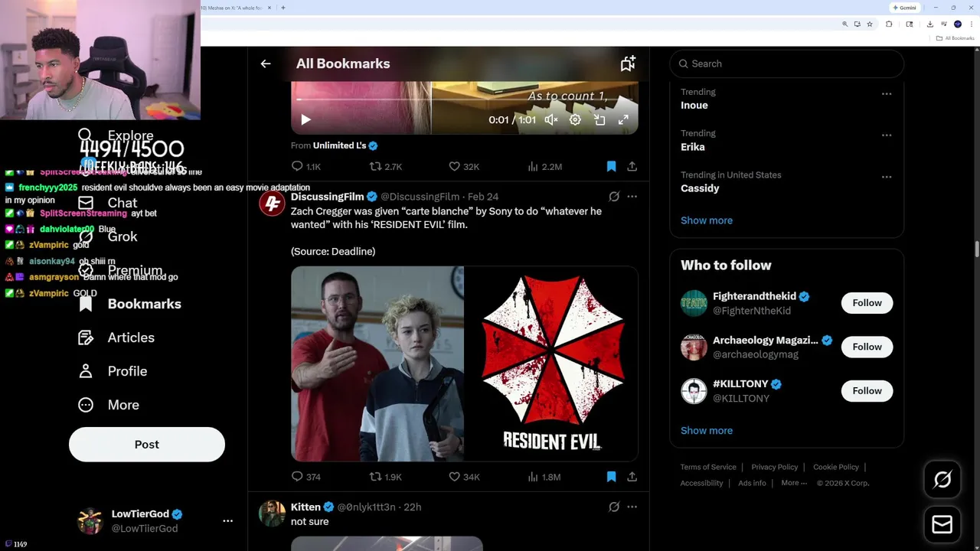
Task: Open Cookie Policy link
Action: 836,467
